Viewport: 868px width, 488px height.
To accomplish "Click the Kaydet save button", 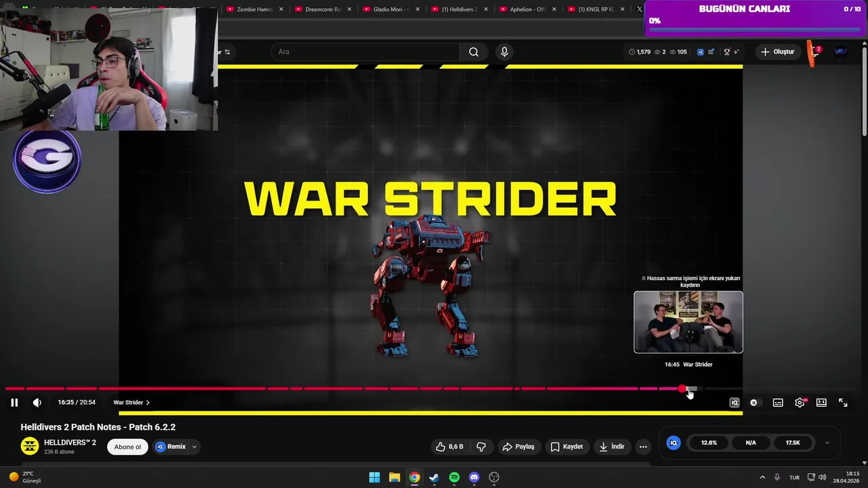I will [x=567, y=447].
